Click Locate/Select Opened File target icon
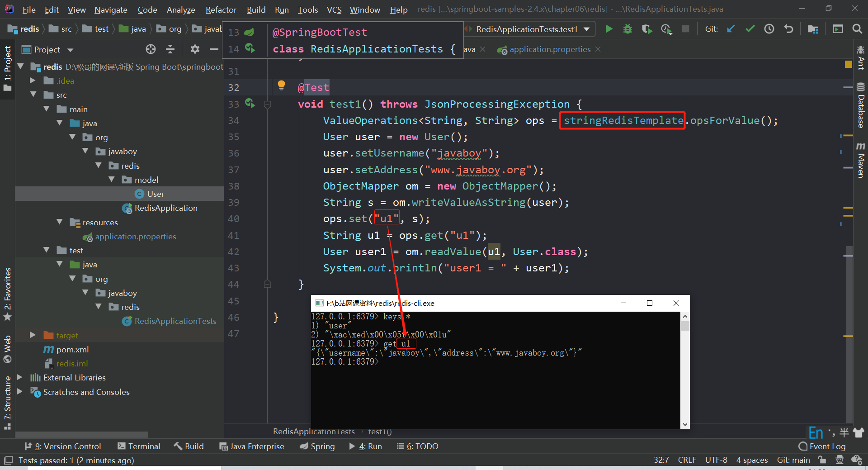 click(x=151, y=49)
